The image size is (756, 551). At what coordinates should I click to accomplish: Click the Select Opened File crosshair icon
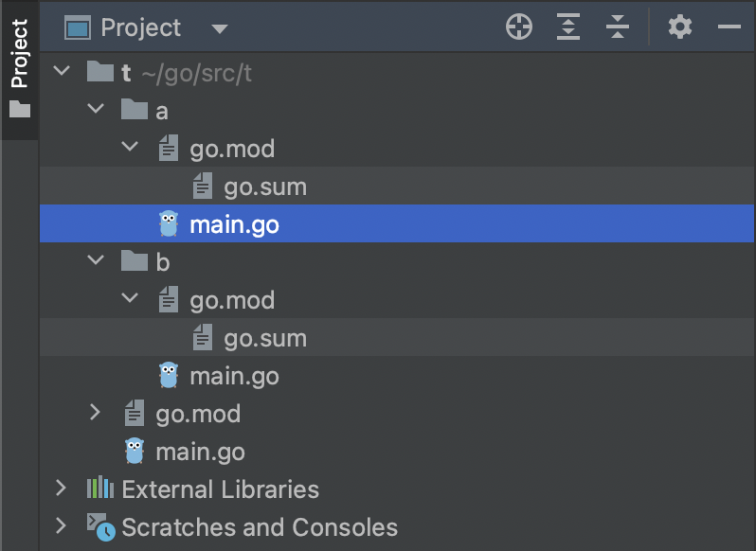519,27
